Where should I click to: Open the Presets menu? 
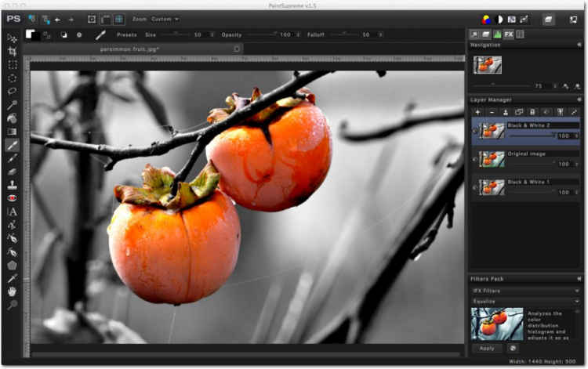pyautogui.click(x=126, y=35)
